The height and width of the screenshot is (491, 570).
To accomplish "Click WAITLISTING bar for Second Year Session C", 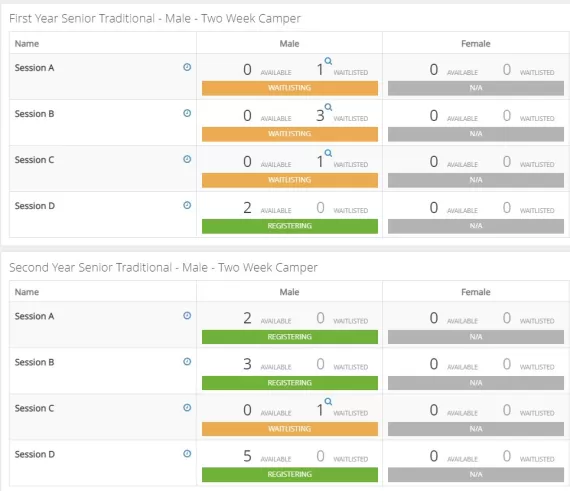I will click(290, 429).
